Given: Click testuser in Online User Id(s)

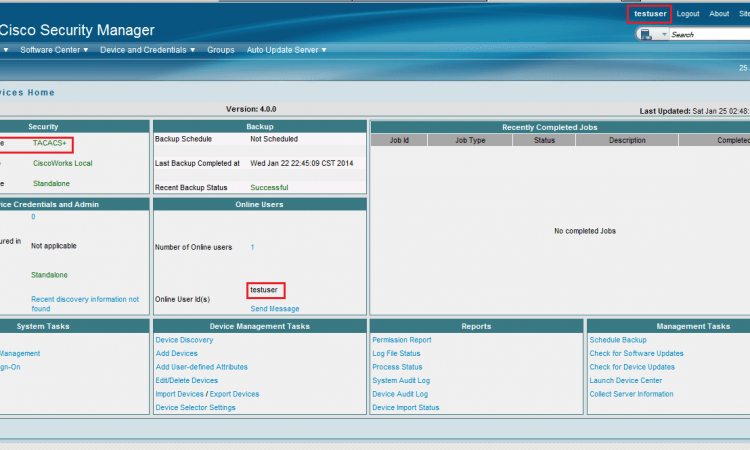Looking at the screenshot, I should (264, 290).
